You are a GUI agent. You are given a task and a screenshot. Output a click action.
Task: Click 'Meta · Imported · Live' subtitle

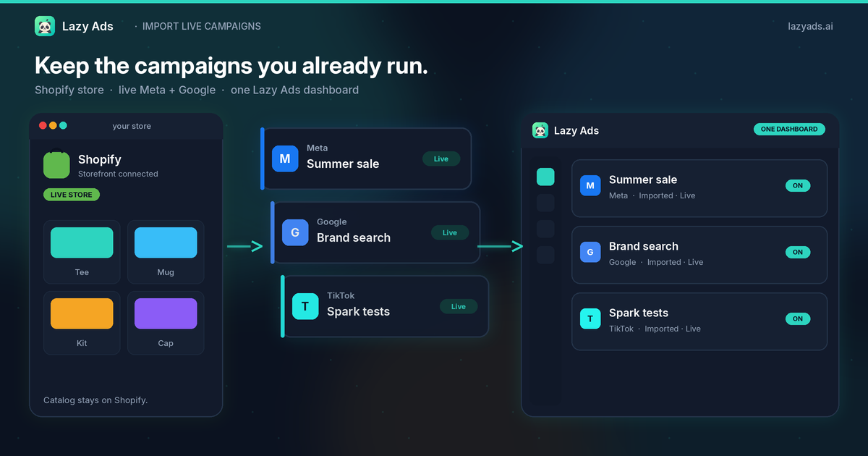pos(652,195)
